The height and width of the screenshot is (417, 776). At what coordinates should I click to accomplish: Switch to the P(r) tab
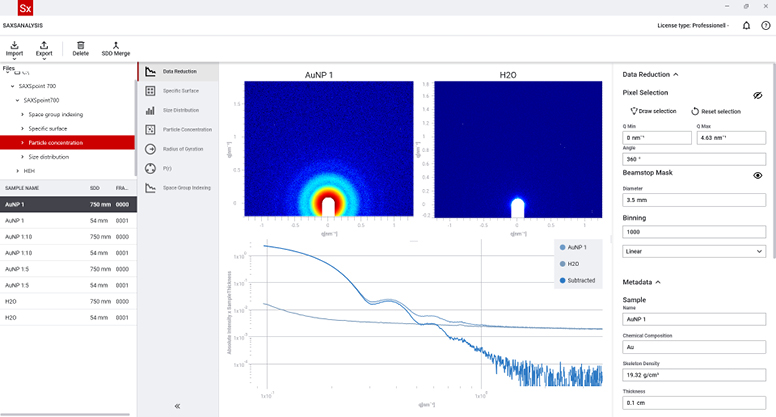pos(168,168)
